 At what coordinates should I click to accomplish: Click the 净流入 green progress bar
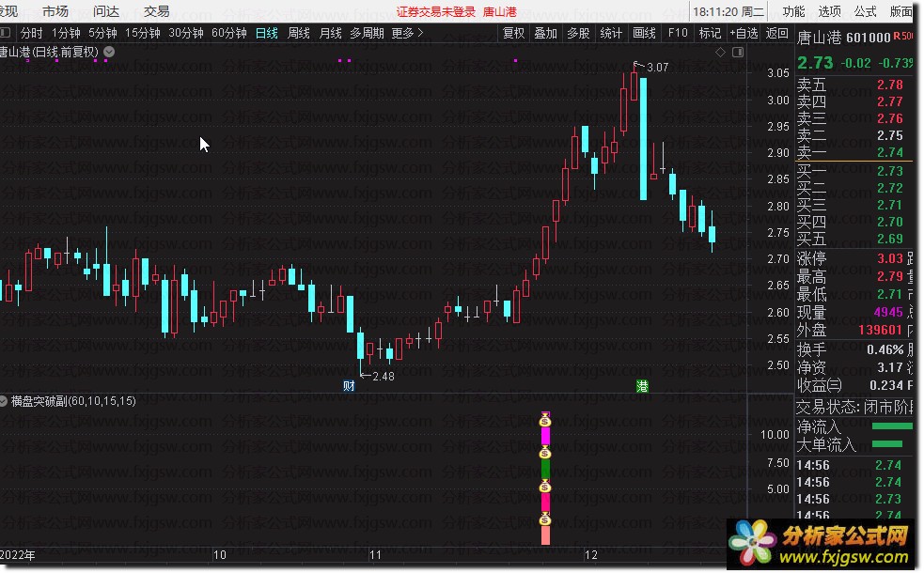click(x=892, y=426)
